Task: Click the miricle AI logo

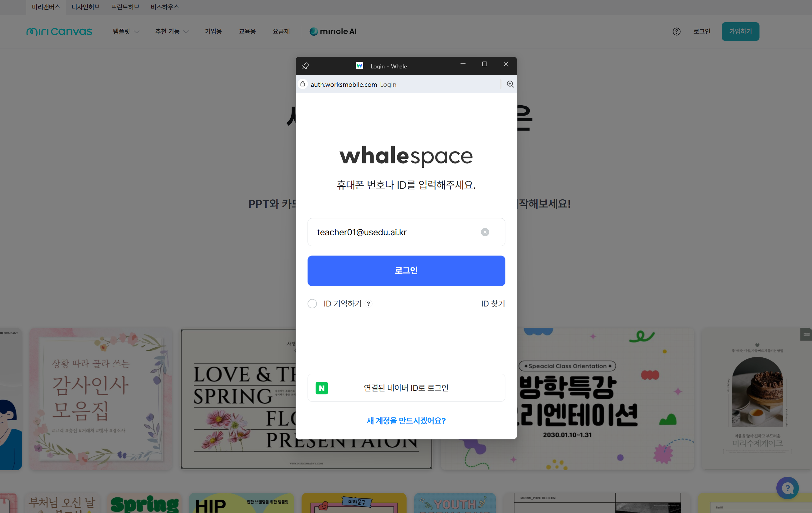Action: pos(333,32)
